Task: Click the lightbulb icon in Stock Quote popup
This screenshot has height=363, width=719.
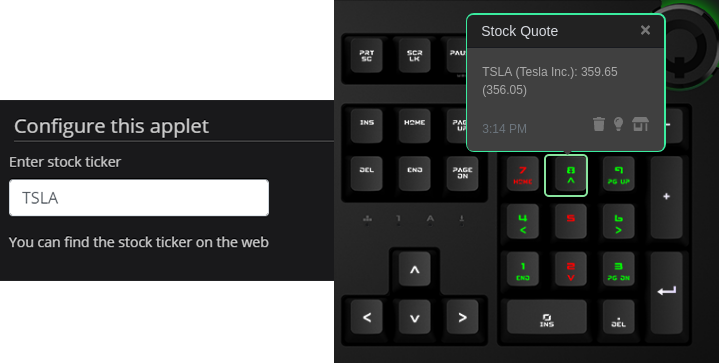Action: click(x=619, y=124)
